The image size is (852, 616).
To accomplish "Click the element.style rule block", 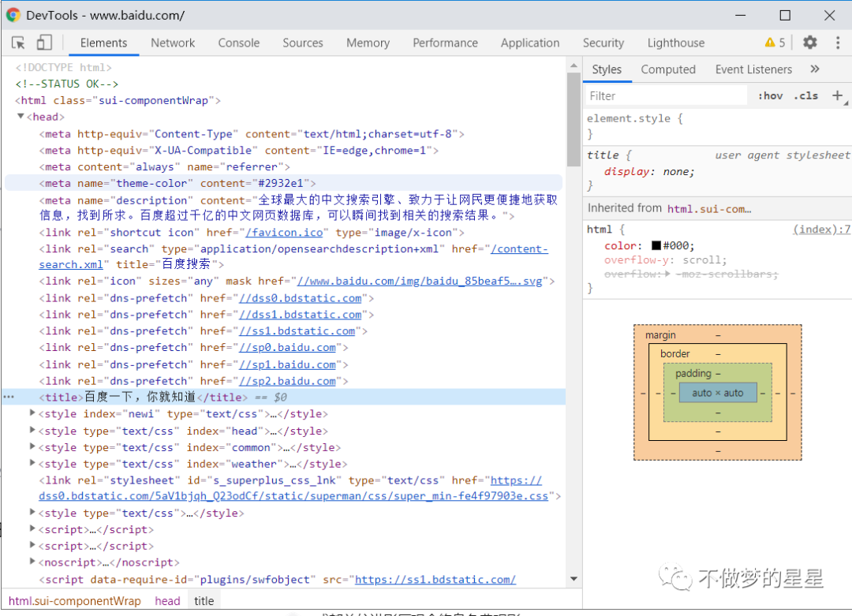I will (717, 126).
